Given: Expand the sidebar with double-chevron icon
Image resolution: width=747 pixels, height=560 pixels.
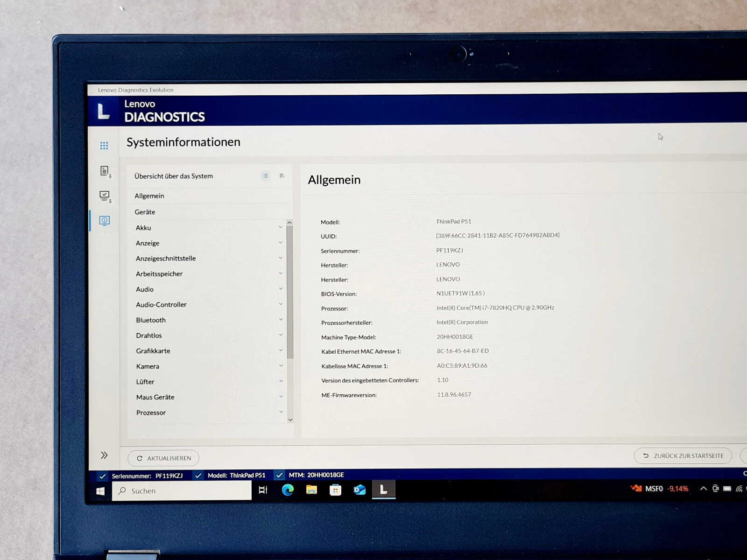Looking at the screenshot, I should pyautogui.click(x=104, y=455).
